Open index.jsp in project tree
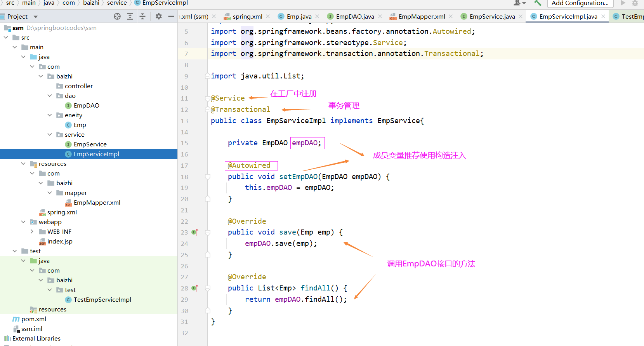 [x=59, y=242]
